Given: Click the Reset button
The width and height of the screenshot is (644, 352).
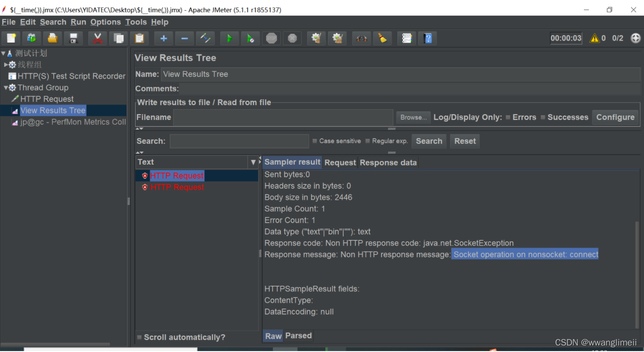Looking at the screenshot, I should tap(465, 141).
